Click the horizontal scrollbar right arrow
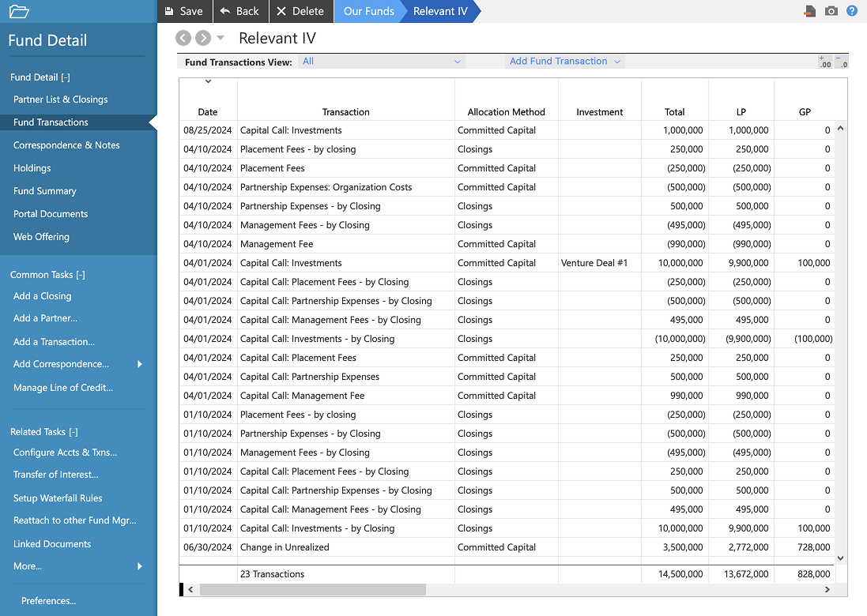Screen dimensions: 867x616 (827, 589)
